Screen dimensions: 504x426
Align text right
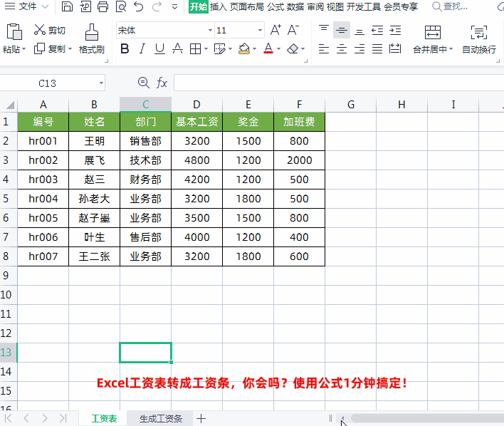pyautogui.click(x=359, y=49)
